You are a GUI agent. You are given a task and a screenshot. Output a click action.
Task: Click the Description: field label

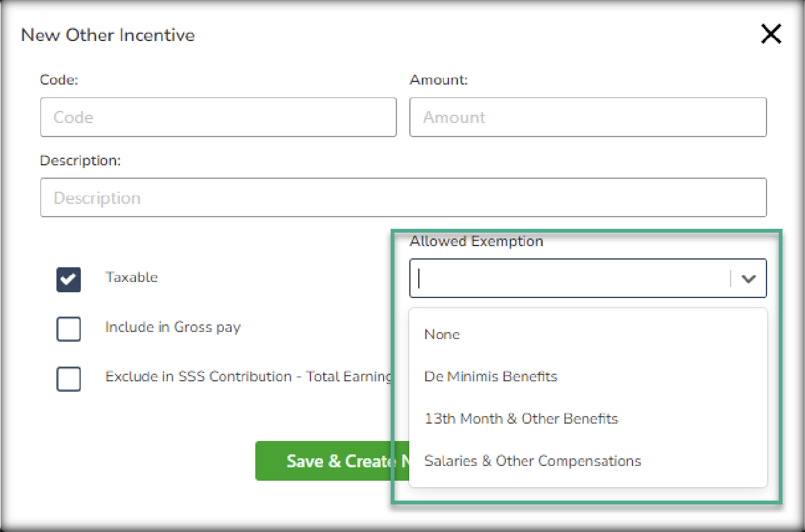pos(80,161)
